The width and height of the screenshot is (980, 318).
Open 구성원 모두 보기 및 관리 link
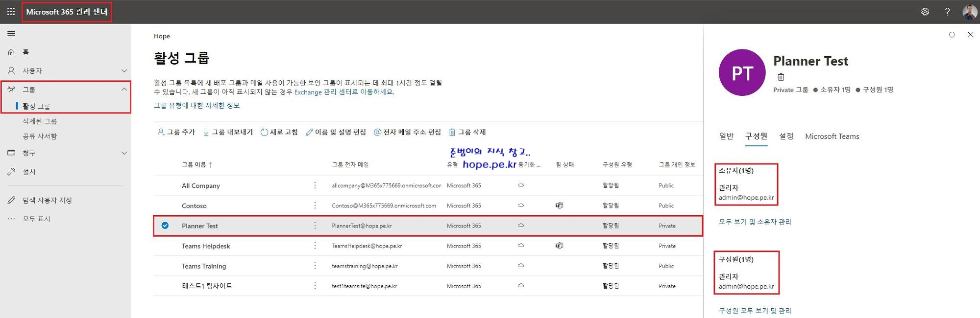click(755, 311)
